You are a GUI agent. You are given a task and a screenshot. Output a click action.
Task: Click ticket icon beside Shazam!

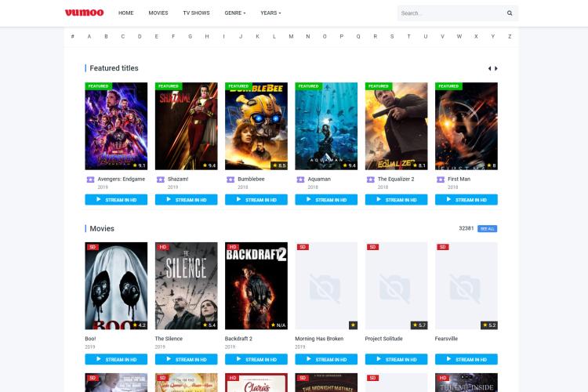click(161, 180)
